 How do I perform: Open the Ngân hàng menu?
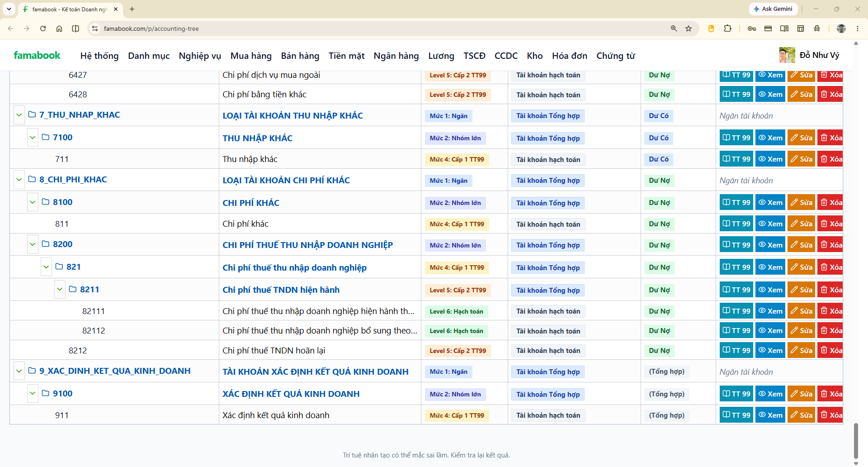[x=396, y=56]
